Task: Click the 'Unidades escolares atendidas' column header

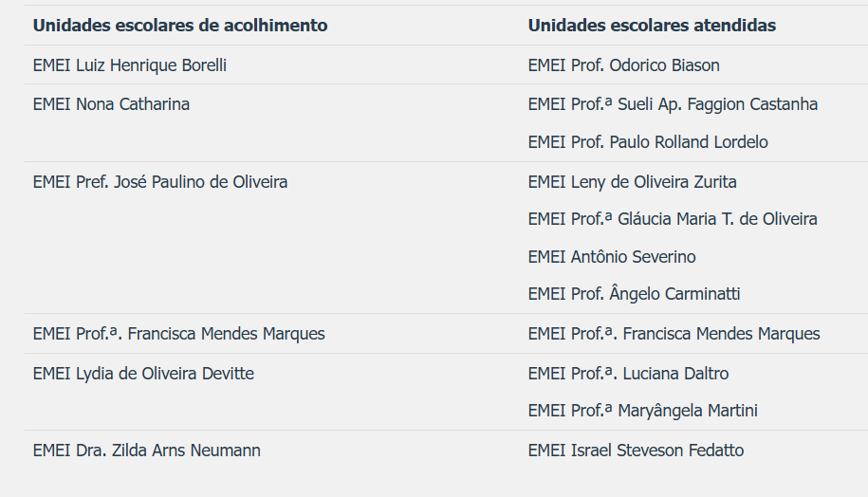Action: pos(652,26)
